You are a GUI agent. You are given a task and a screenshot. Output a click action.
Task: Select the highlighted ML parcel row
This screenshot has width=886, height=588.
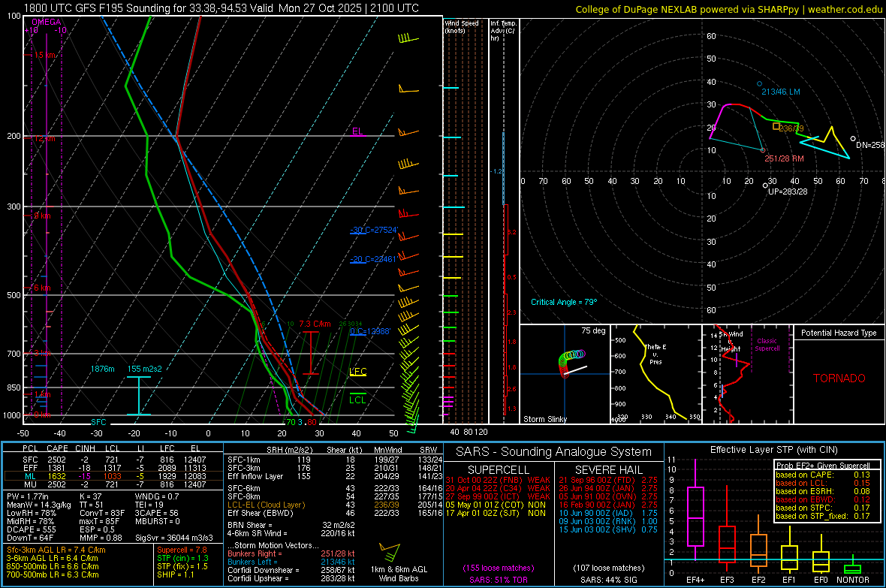click(x=113, y=476)
